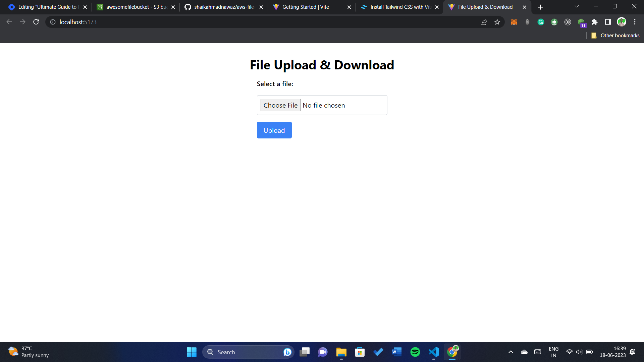Click the Grammarly extension icon
Viewport: 644px width, 362px height.
541,22
